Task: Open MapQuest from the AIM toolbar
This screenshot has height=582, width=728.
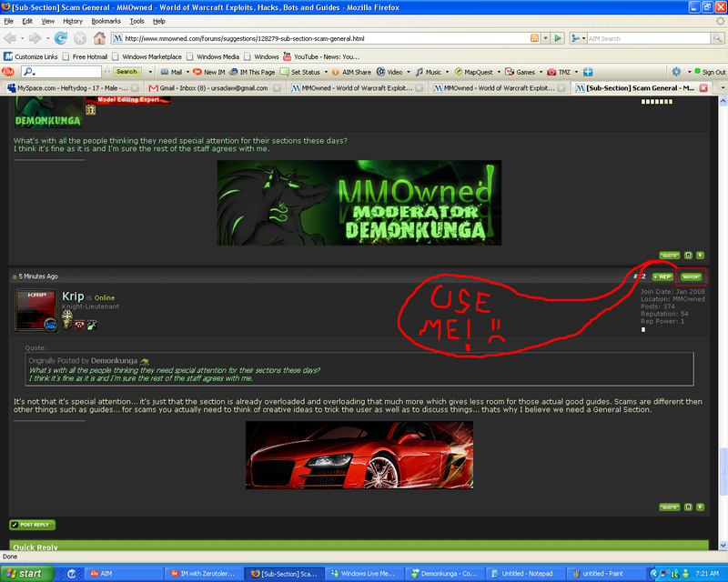Action: coord(474,72)
